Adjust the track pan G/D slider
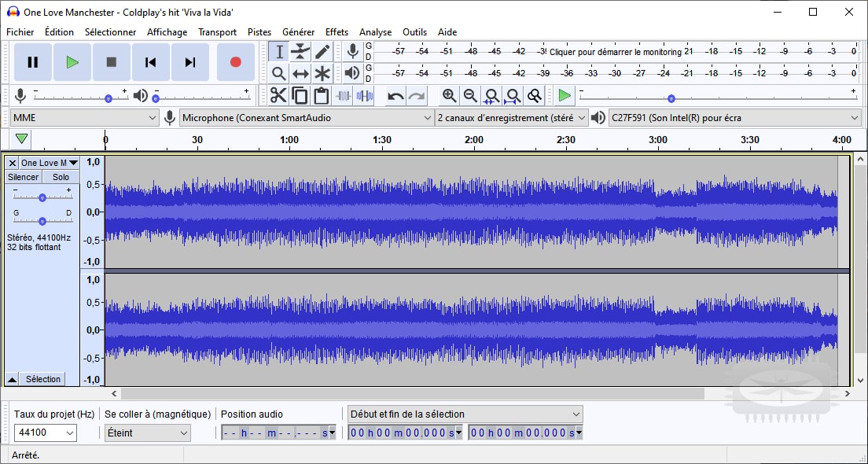The image size is (868, 464). tap(42, 221)
